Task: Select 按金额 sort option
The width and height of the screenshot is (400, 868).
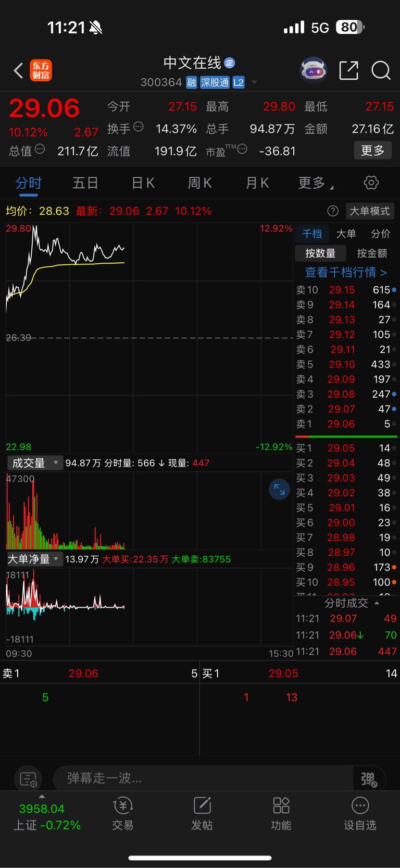Action: coord(372,253)
